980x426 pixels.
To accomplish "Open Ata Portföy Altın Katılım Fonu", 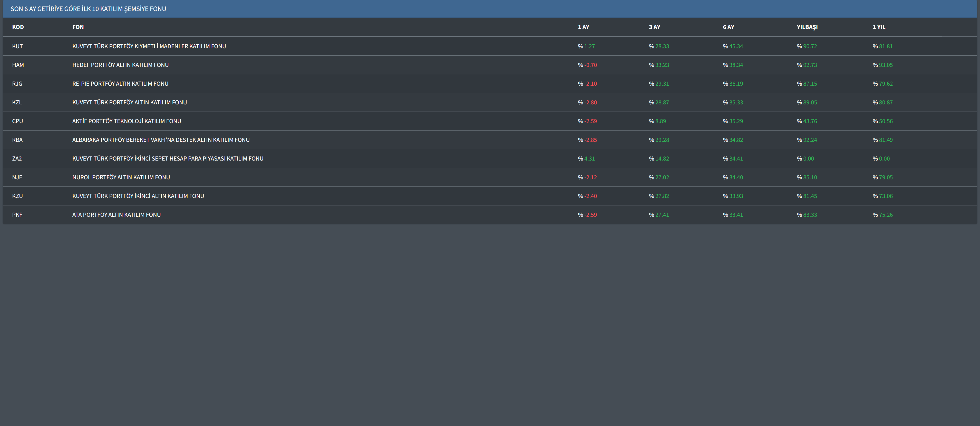I will click(x=117, y=215).
